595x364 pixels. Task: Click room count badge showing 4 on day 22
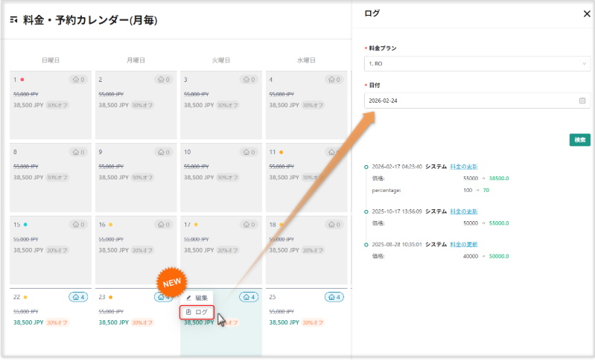(78, 297)
